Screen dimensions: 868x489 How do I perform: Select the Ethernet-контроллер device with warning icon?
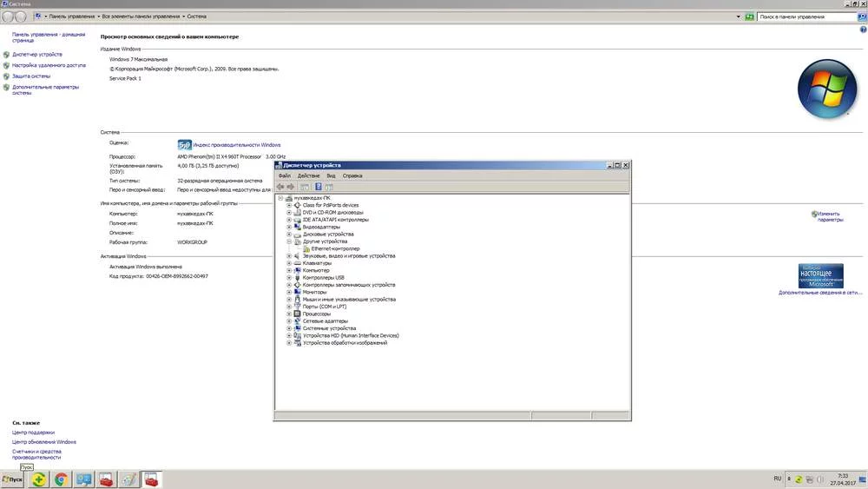(x=335, y=248)
